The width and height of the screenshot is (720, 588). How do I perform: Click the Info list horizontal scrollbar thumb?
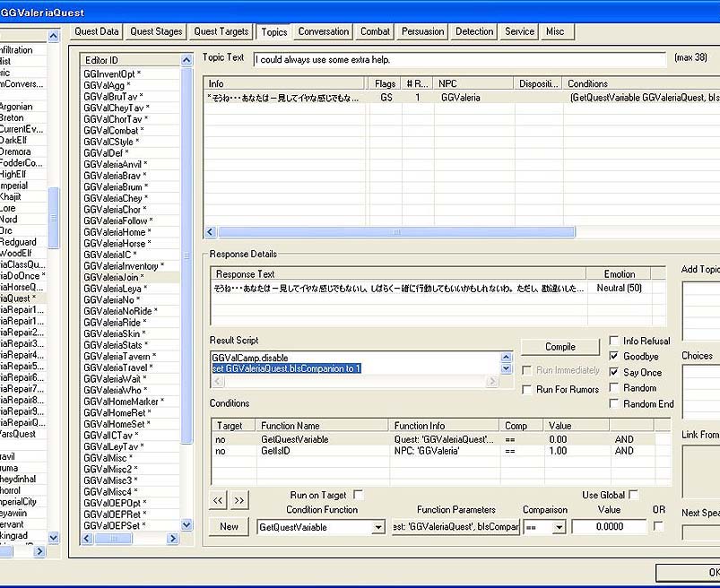click(396, 232)
